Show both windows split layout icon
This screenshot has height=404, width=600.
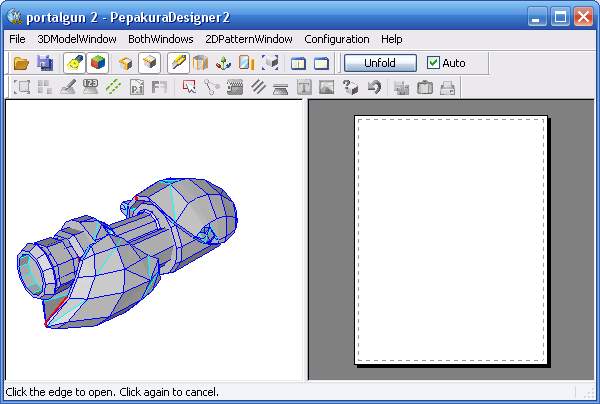pos(298,63)
